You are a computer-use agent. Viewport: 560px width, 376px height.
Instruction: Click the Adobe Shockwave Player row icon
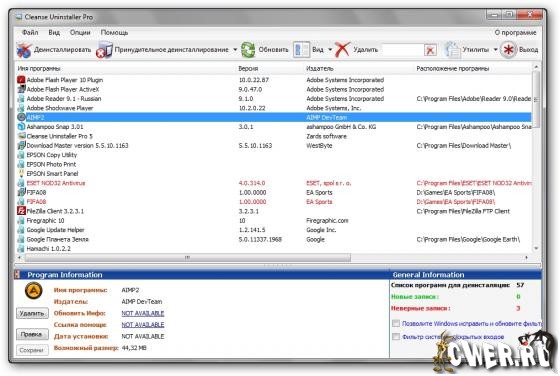pos(21,108)
